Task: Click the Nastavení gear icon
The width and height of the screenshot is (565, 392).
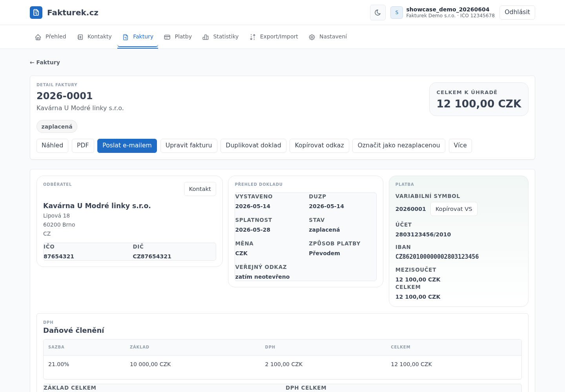Action: [312, 37]
